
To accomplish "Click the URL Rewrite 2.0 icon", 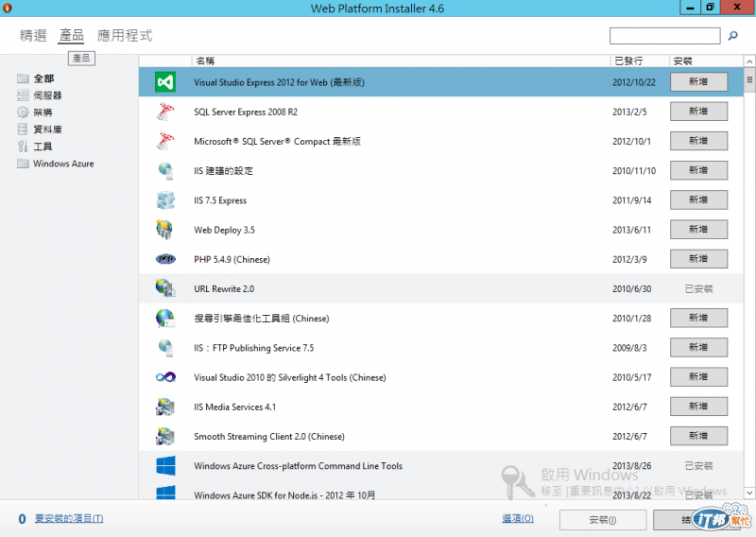I will 165,288.
